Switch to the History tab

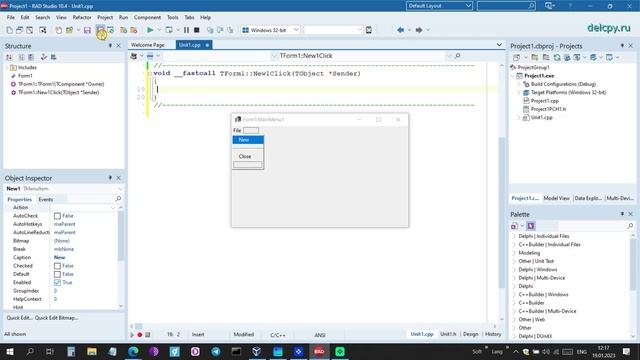[x=493, y=334]
